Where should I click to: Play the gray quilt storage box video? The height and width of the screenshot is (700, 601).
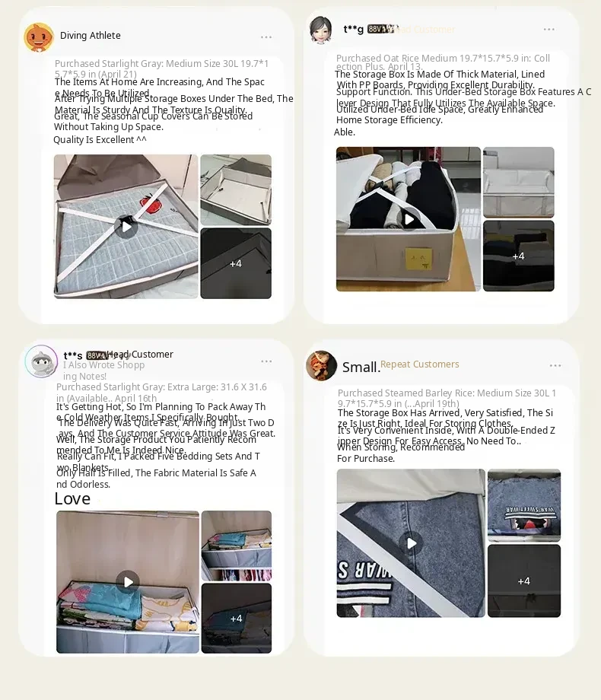[x=126, y=227]
